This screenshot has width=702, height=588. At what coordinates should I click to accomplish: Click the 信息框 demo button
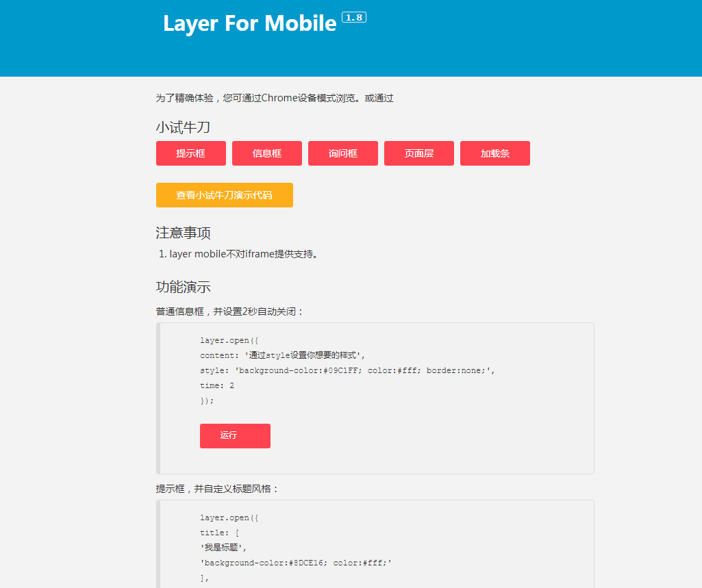coord(266,153)
